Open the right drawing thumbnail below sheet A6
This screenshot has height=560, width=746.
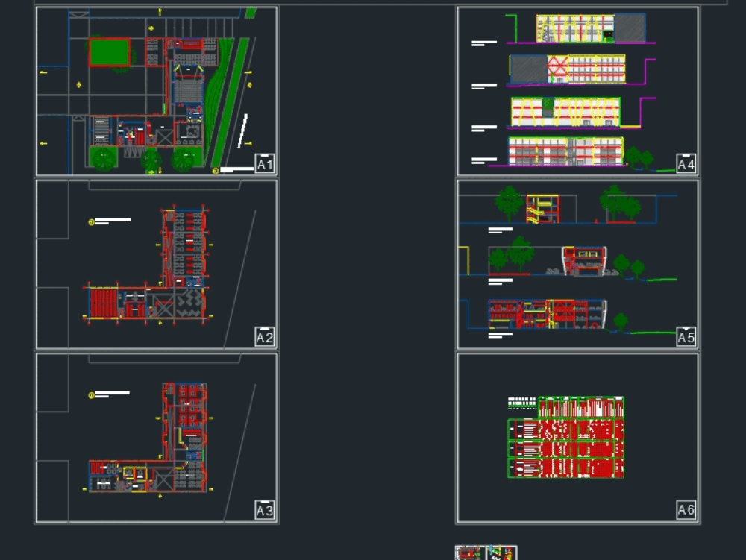point(498,552)
